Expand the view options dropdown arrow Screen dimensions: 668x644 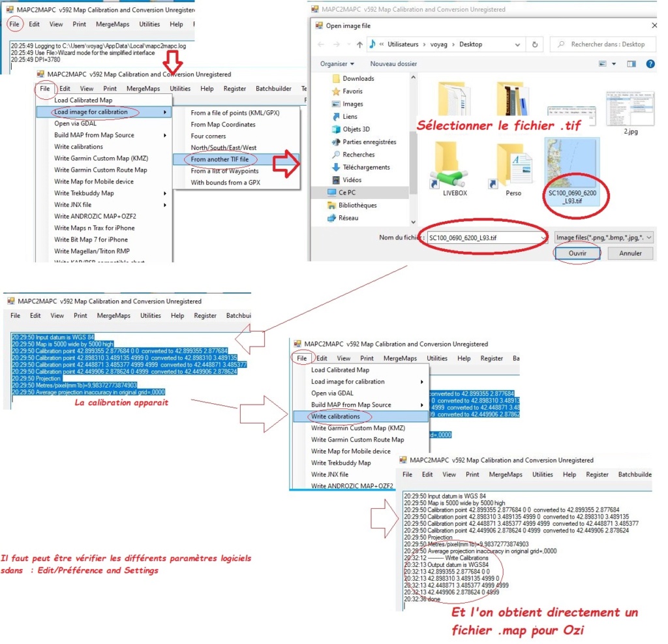614,64
